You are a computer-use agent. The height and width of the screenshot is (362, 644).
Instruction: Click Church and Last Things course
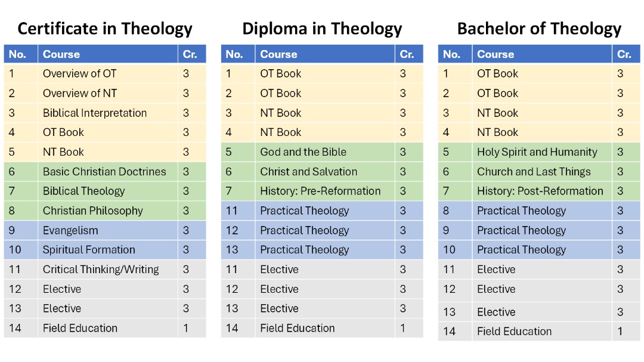(534, 172)
